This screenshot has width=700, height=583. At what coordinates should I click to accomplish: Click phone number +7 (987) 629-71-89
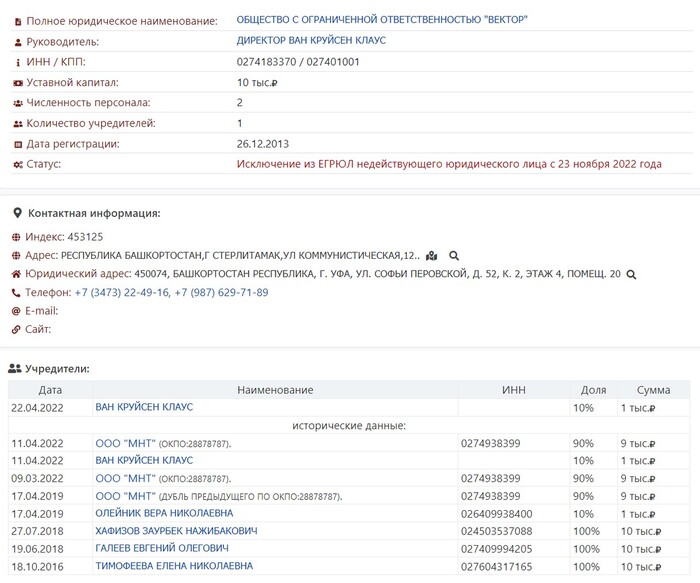point(221,293)
